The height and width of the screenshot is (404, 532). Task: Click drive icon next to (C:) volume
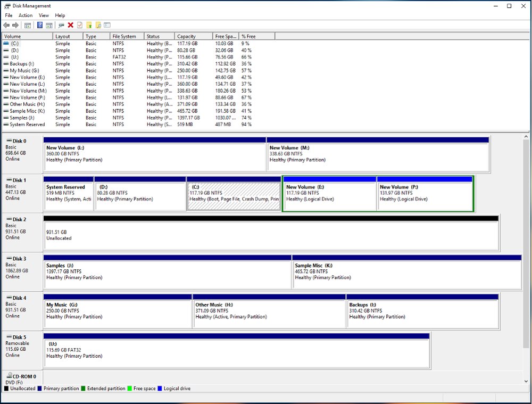(6, 44)
